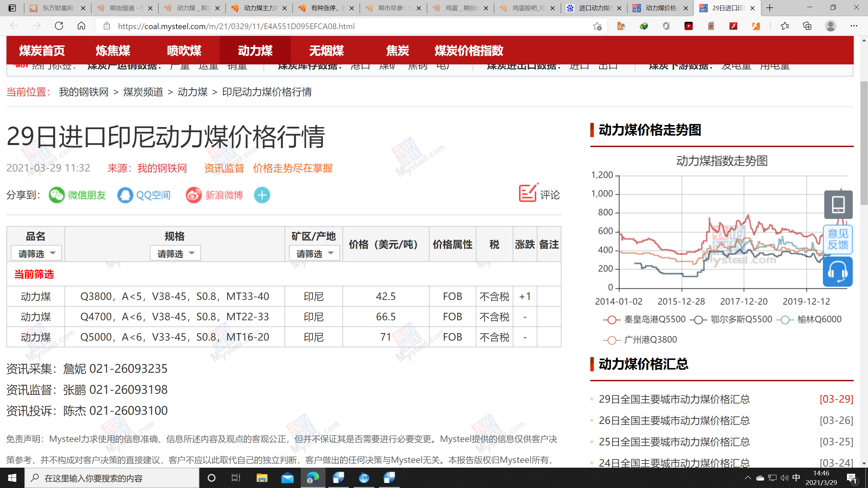This screenshot has width=868, height=488.
Task: Open the 矿区/产地 请筛选 dropdown
Action: pyautogui.click(x=314, y=253)
